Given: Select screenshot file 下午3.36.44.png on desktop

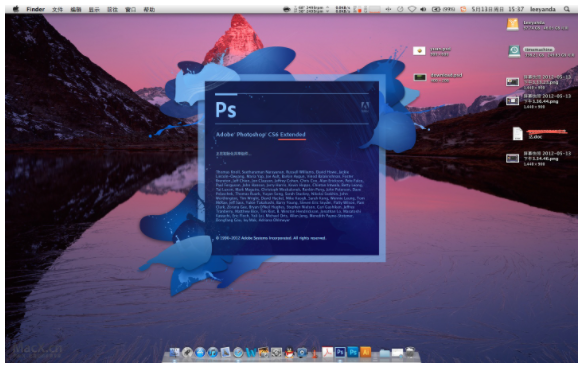Looking at the screenshot, I should point(512,101).
